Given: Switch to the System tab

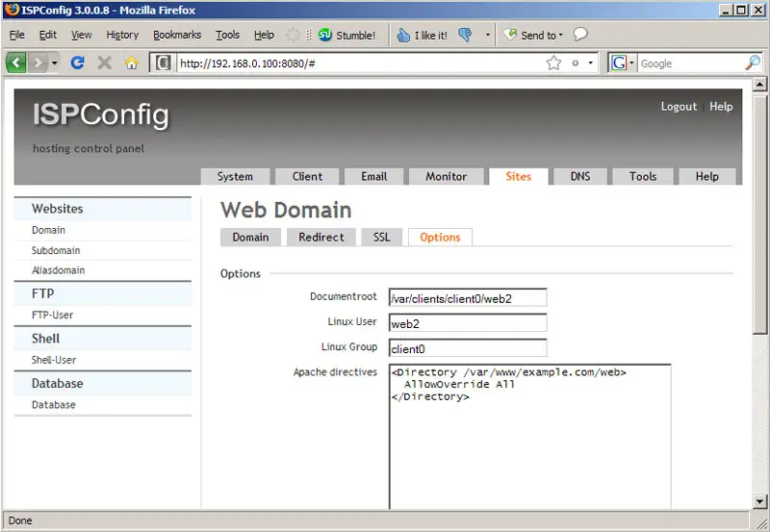Looking at the screenshot, I should tap(235, 176).
